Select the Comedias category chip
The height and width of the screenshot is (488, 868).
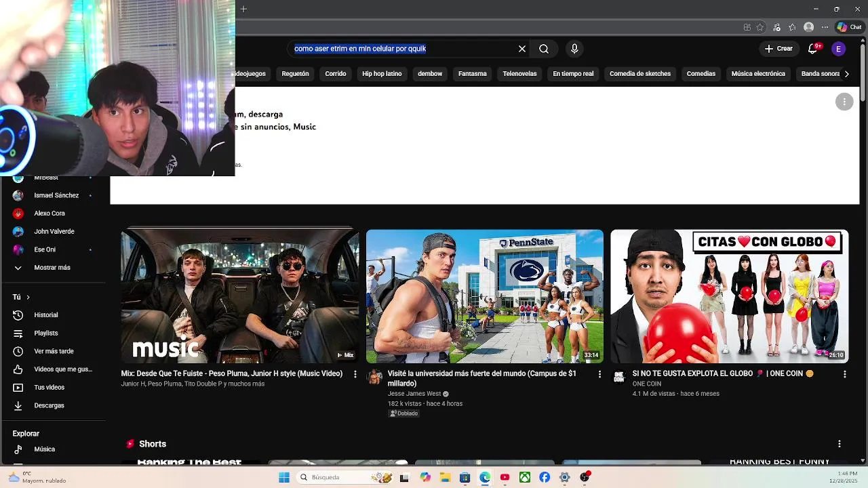point(701,74)
